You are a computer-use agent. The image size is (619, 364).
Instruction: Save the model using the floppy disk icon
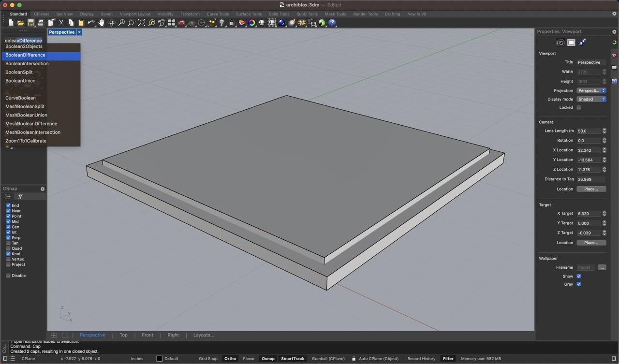point(31,23)
